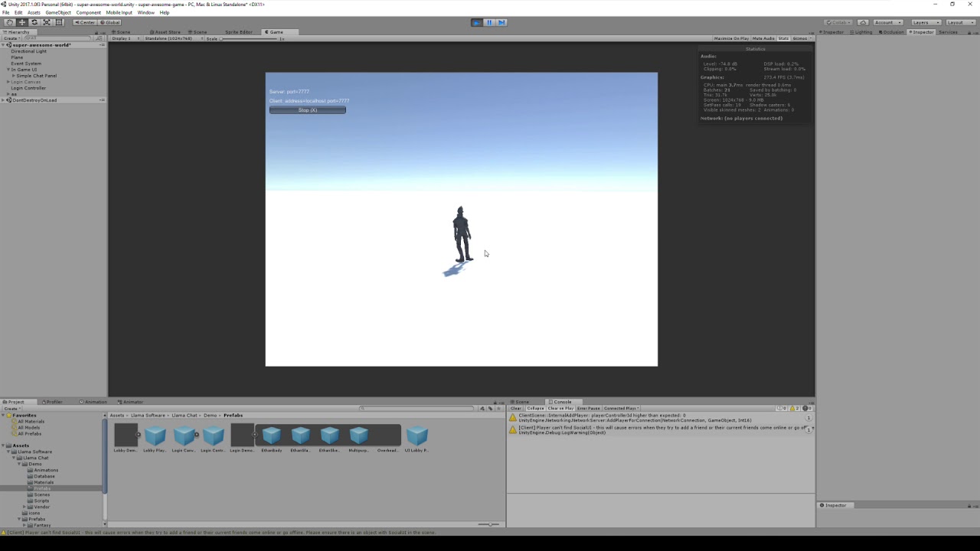The image size is (980, 551).
Task: Toggle Center pivot mode
Action: 85,22
